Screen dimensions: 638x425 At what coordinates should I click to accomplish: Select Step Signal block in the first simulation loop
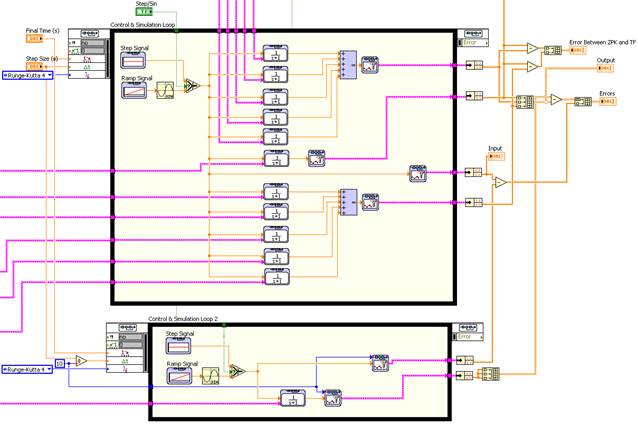[133, 60]
